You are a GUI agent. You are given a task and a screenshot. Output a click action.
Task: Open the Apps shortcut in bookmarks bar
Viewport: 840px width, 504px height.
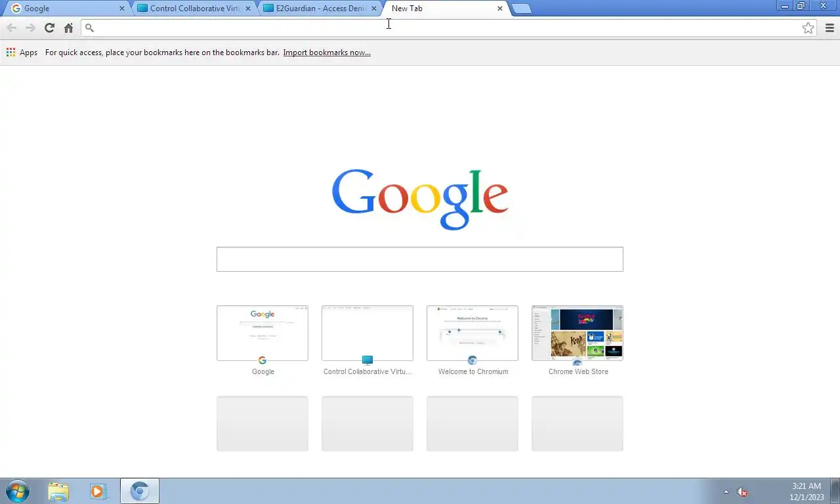point(22,52)
